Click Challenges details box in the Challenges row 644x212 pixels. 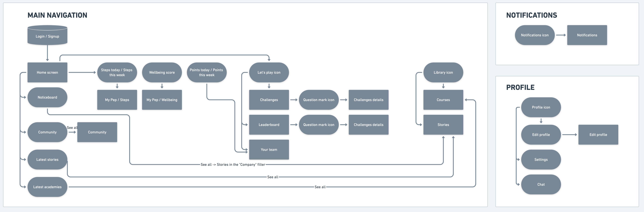point(369,100)
